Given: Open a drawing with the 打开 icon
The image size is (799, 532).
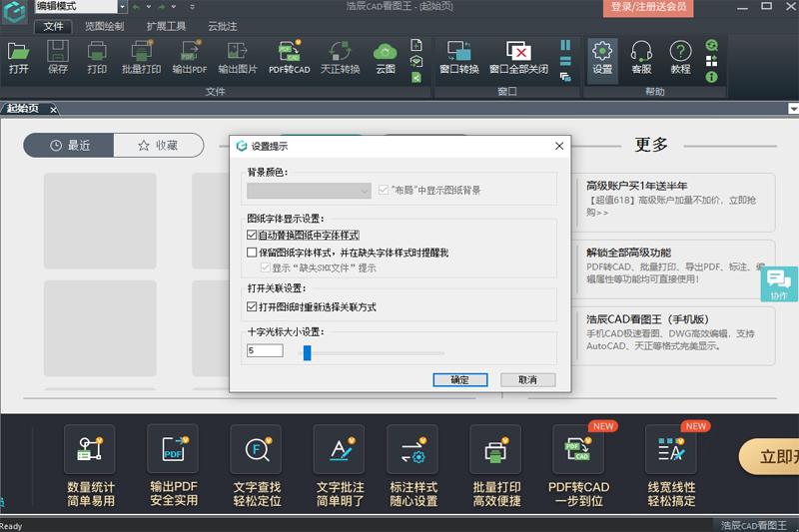Looking at the screenshot, I should (19, 58).
